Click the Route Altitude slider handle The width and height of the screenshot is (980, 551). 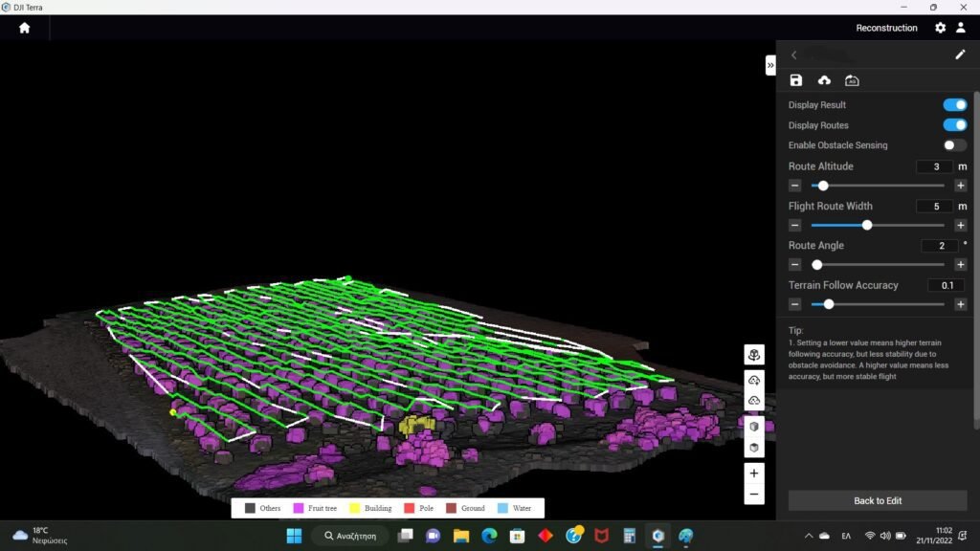point(823,186)
